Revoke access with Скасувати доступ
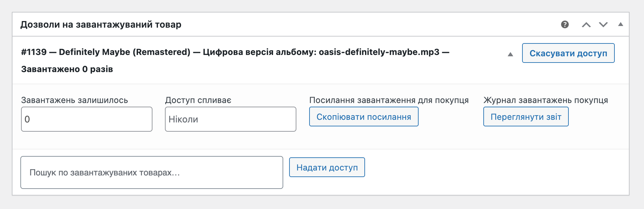 [568, 53]
